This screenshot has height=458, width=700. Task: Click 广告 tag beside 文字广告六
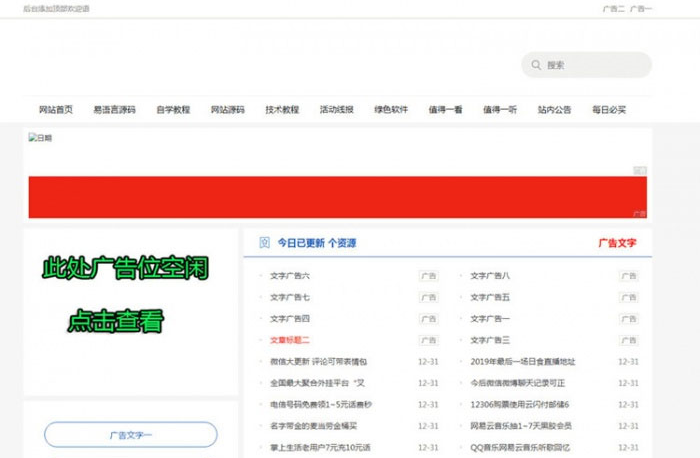429,276
